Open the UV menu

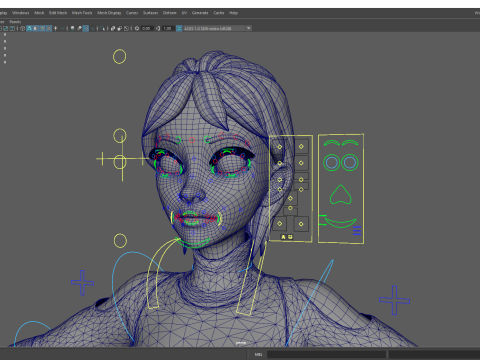point(184,13)
